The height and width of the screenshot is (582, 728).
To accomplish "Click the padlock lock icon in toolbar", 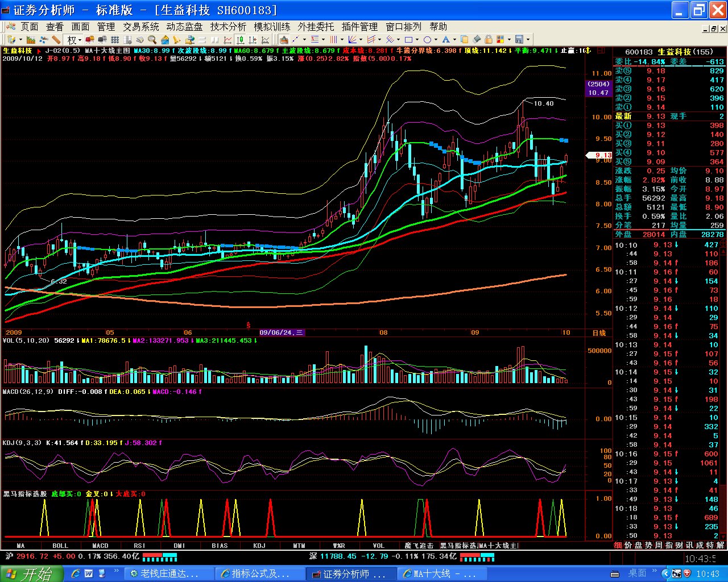I will (489, 40).
